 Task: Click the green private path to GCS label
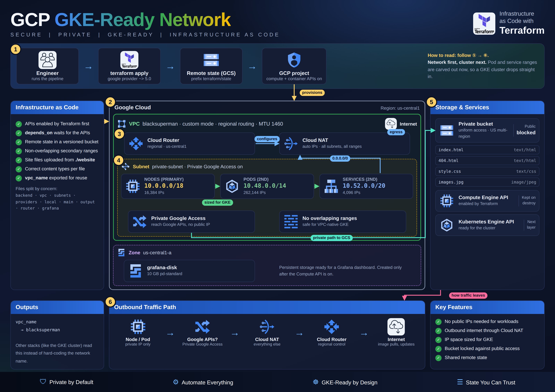point(331,238)
